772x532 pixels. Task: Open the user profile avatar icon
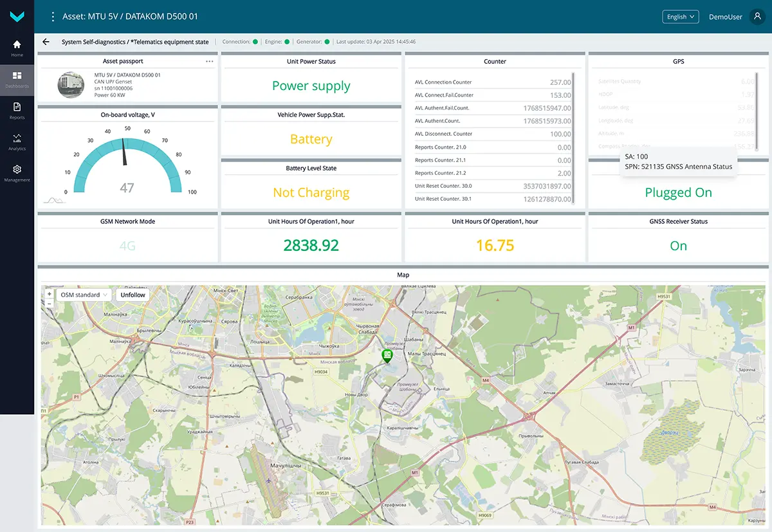(757, 17)
